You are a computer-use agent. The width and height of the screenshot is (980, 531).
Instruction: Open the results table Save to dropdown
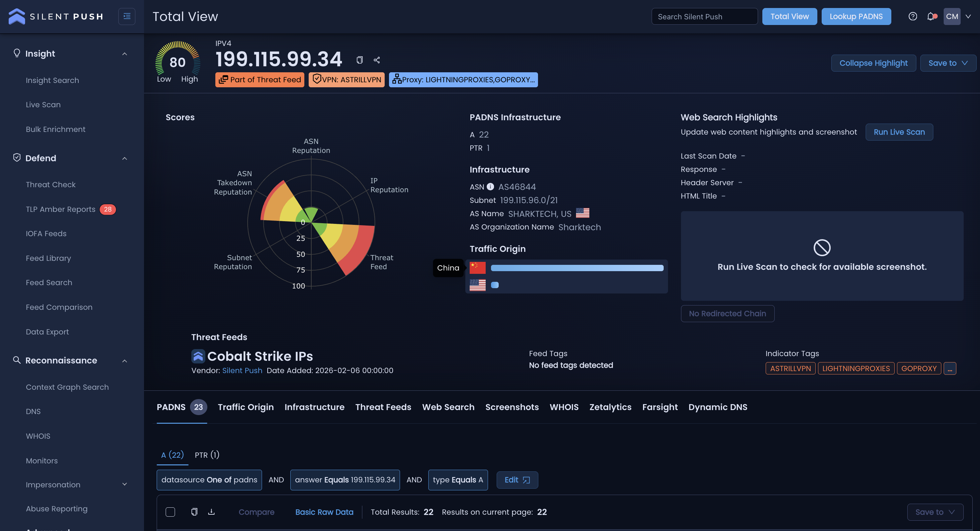[x=935, y=512]
